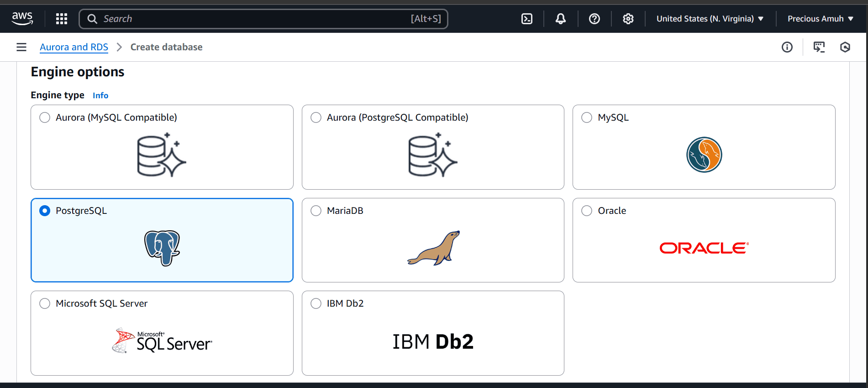868x388 pixels.
Task: Click the AWS logo home icon
Action: [22, 19]
